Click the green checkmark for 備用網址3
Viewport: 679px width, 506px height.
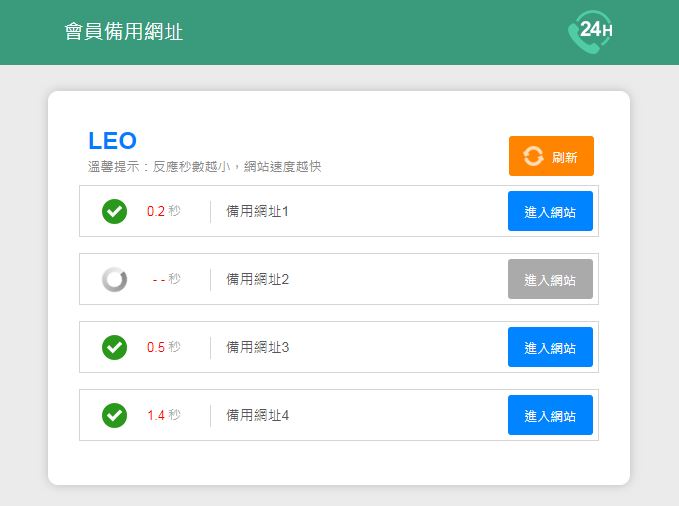(x=115, y=347)
